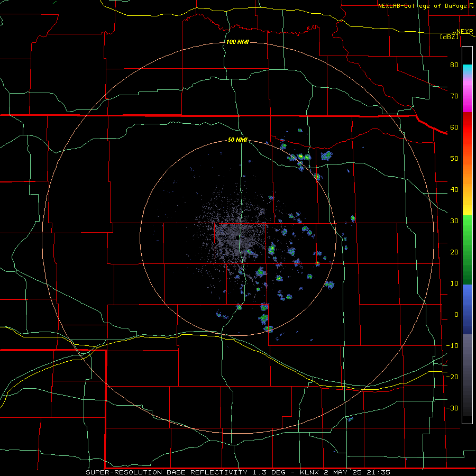Click the 100 NMI range ring label
The width and height of the screenshot is (476, 476).
point(237,42)
